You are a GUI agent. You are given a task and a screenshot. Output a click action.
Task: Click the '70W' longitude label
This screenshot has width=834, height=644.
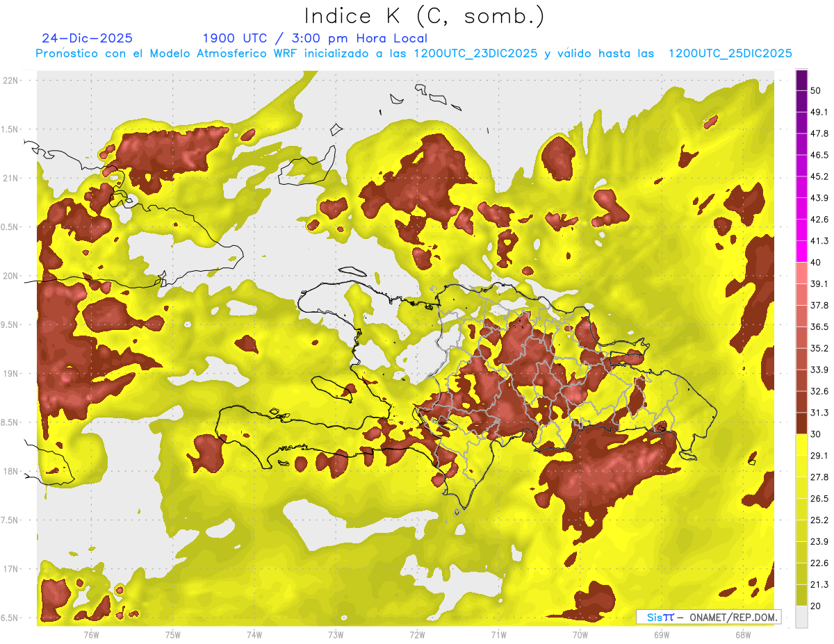tap(580, 635)
